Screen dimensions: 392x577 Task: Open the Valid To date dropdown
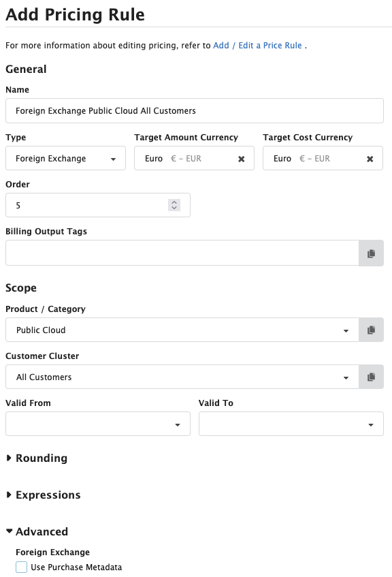(x=291, y=424)
